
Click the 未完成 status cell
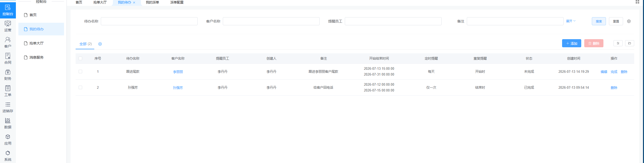[x=529, y=72]
